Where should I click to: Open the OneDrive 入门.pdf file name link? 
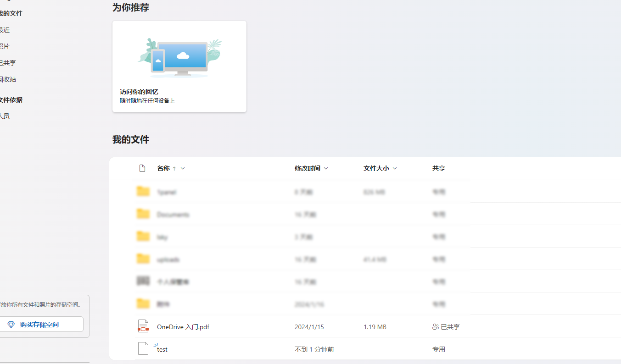[x=183, y=327]
